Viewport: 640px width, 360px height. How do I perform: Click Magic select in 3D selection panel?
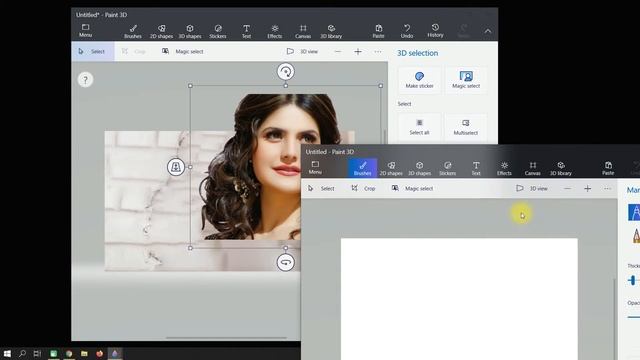click(466, 80)
